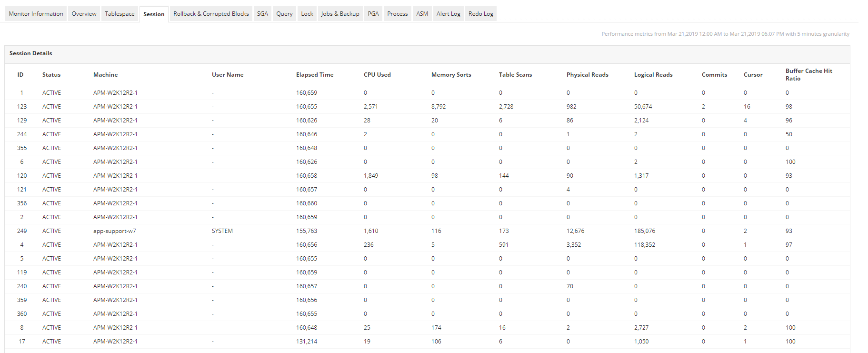View the PGA tab
The width and height of the screenshot is (868, 353).
[373, 14]
